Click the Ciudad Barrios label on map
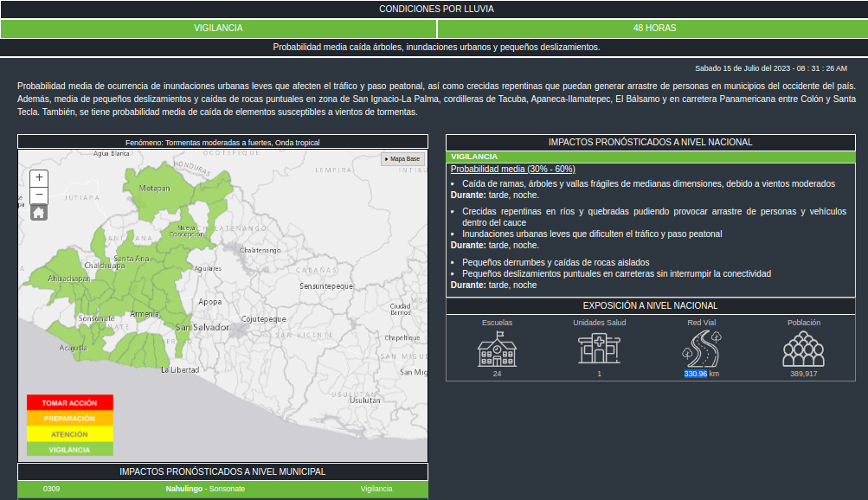 point(400,309)
